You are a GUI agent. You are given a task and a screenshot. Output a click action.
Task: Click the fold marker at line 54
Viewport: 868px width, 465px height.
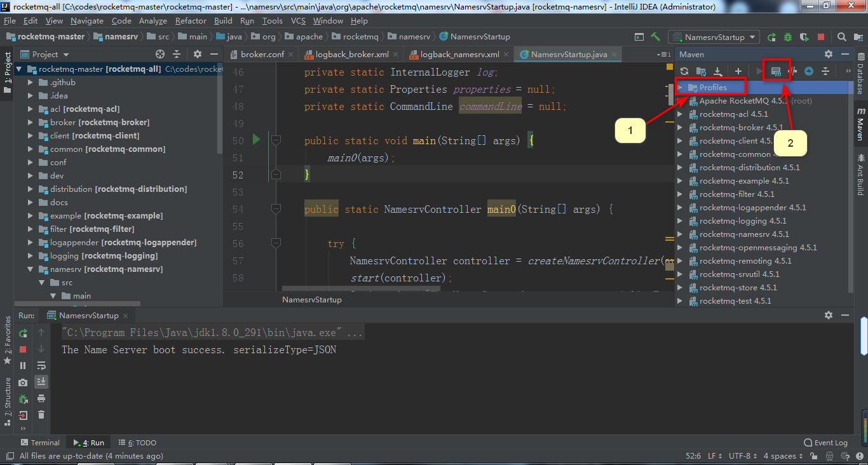tap(276, 208)
